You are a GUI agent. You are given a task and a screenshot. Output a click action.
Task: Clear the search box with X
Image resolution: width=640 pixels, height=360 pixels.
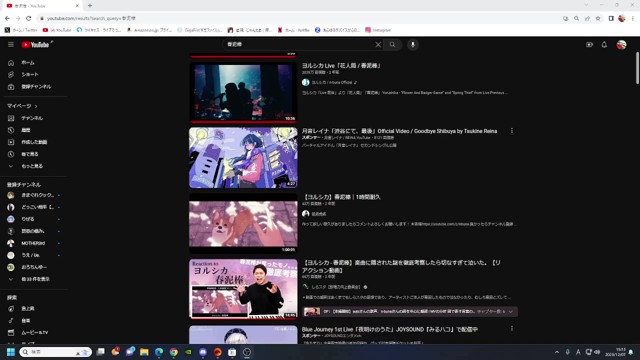(x=378, y=44)
